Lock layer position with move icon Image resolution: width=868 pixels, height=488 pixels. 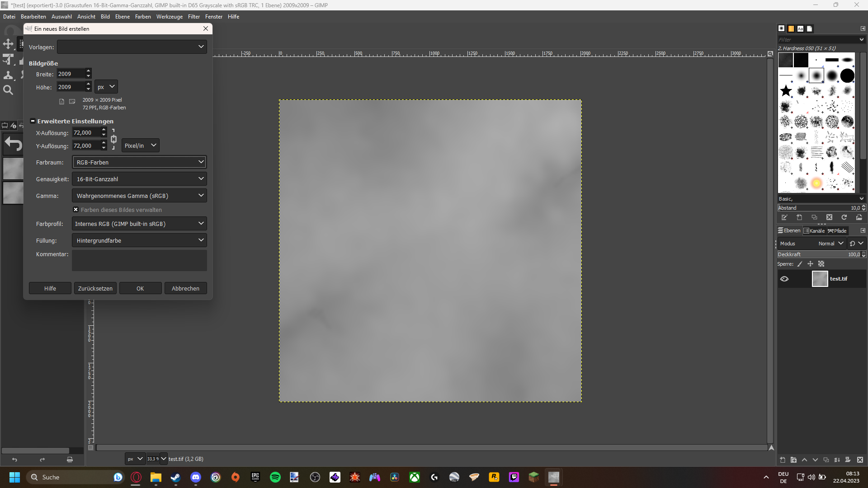coord(810,264)
